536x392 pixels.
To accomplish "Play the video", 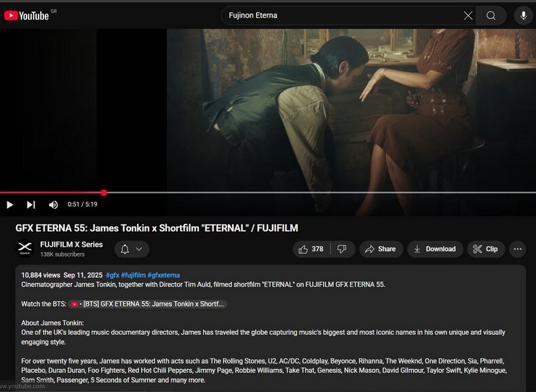I will (9, 205).
